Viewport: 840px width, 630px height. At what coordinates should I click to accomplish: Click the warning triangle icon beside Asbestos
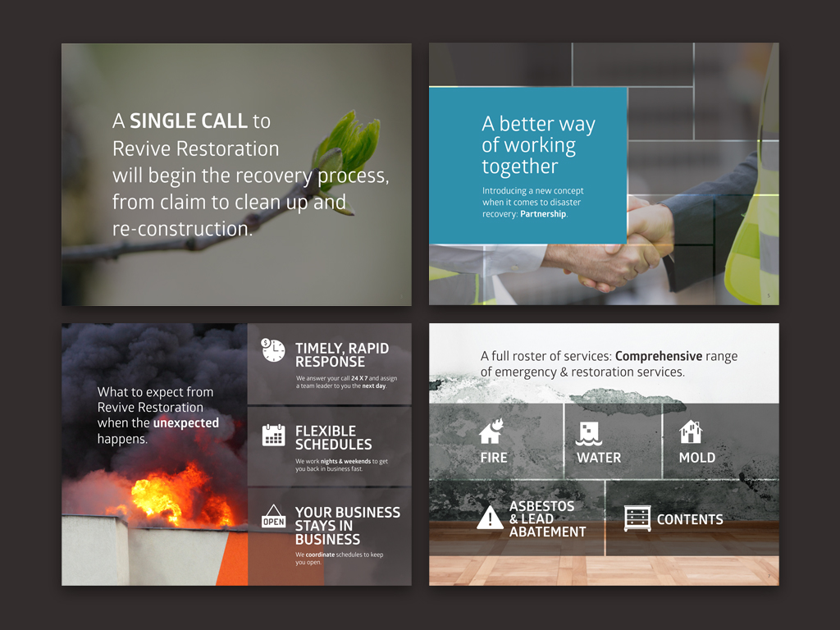490,517
